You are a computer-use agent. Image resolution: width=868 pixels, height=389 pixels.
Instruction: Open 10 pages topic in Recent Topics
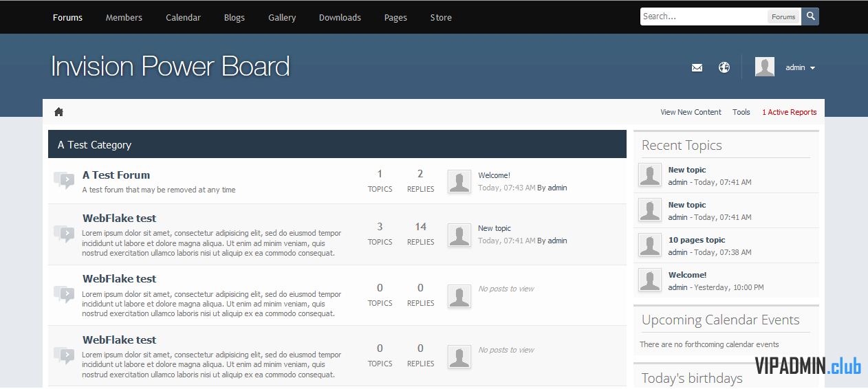point(697,240)
